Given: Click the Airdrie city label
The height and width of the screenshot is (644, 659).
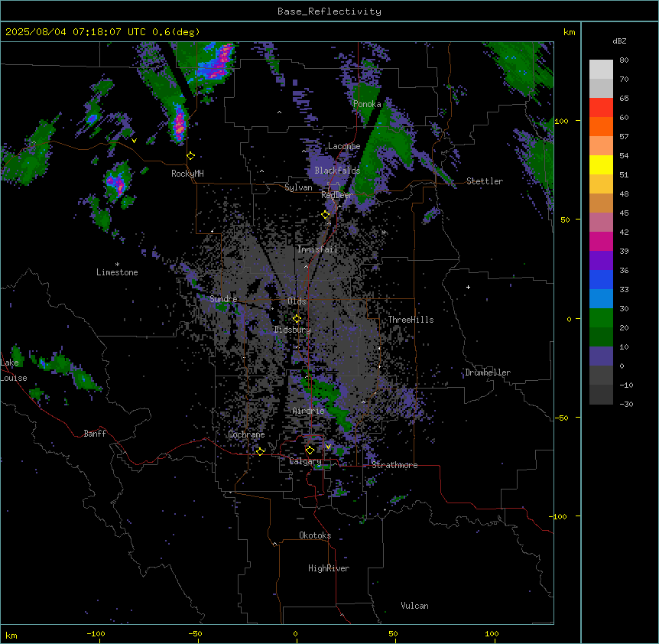Looking at the screenshot, I should pos(308,411).
